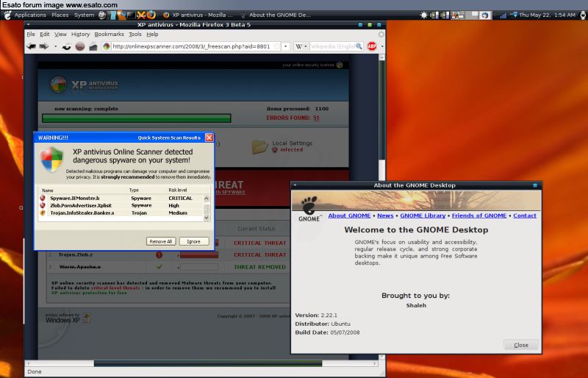Click the Close button in About GNOME dialog
The image size is (588, 378).
pyautogui.click(x=521, y=345)
